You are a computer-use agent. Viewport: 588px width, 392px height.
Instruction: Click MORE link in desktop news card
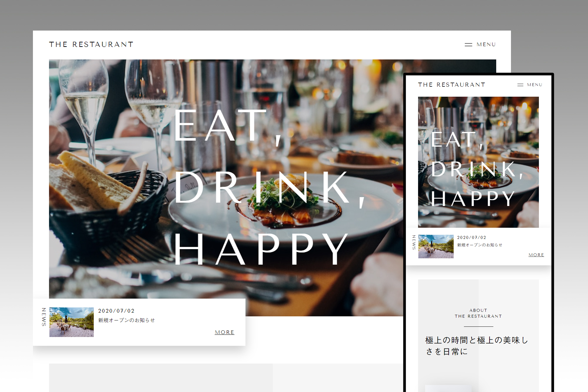224,332
